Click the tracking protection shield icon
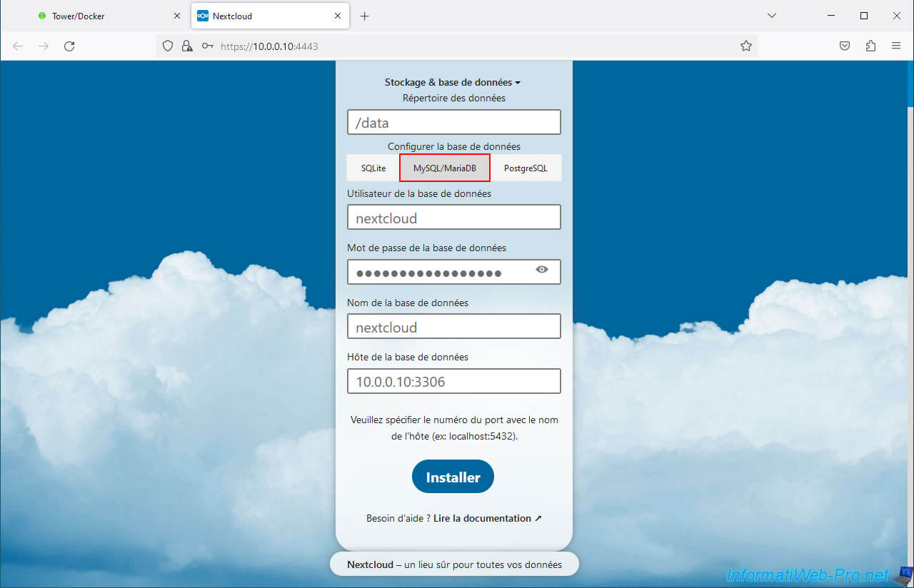Screen dimensions: 914x588 click(x=168, y=46)
